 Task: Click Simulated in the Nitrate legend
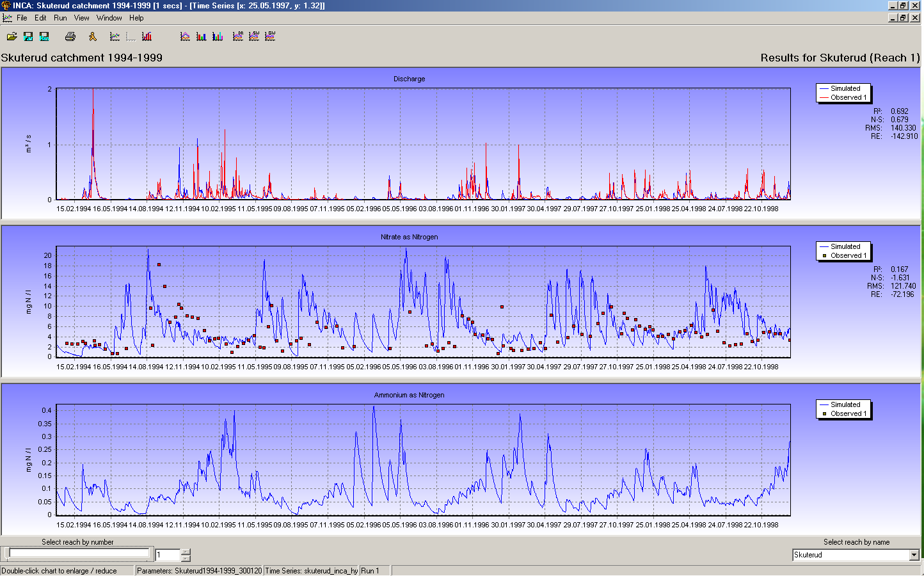[845, 246]
